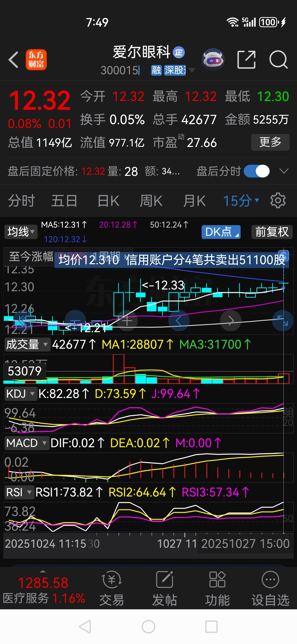Tap the 换手 0.05% value
The width and height of the screenshot is (297, 644).
[112, 119]
